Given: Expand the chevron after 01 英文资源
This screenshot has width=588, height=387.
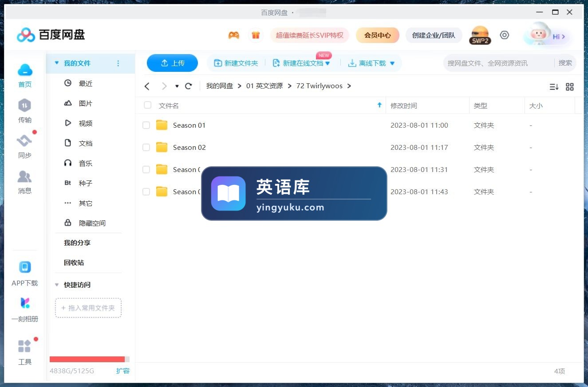Looking at the screenshot, I should click(290, 86).
